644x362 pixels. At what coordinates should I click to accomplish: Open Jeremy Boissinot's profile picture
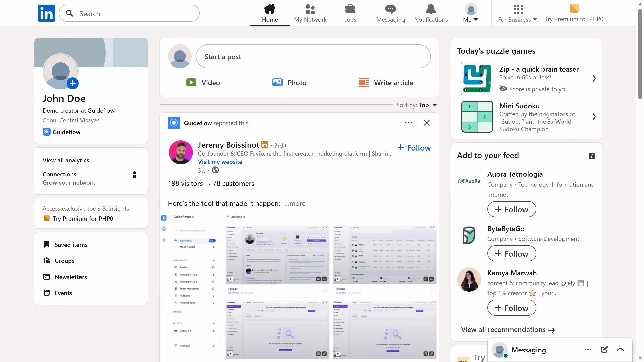tap(181, 152)
